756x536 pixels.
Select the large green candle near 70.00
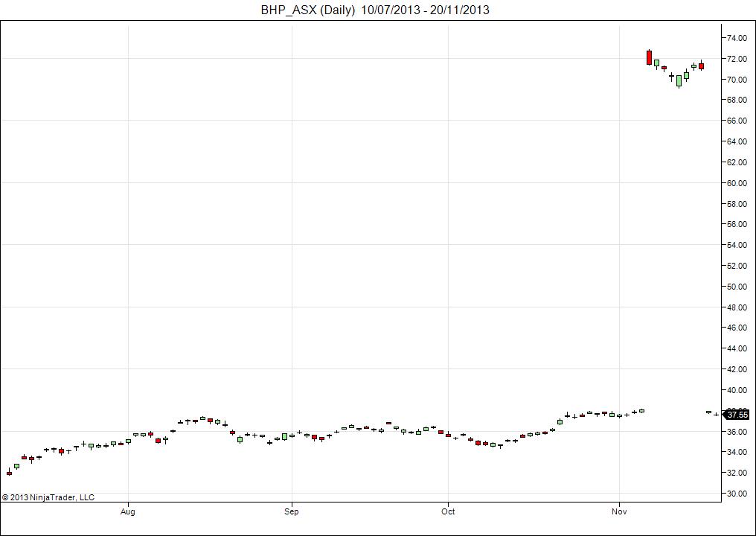[679, 81]
